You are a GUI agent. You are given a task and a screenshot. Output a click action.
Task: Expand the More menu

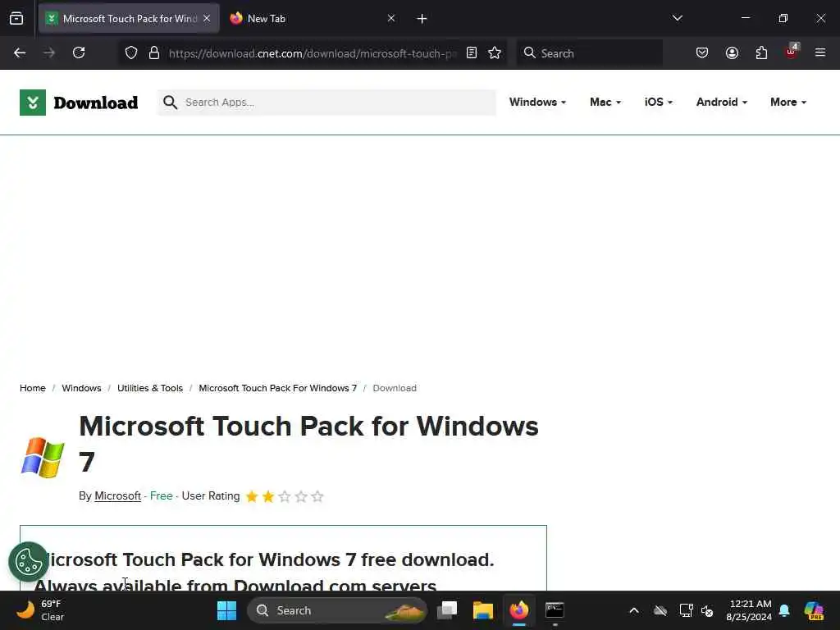click(788, 102)
